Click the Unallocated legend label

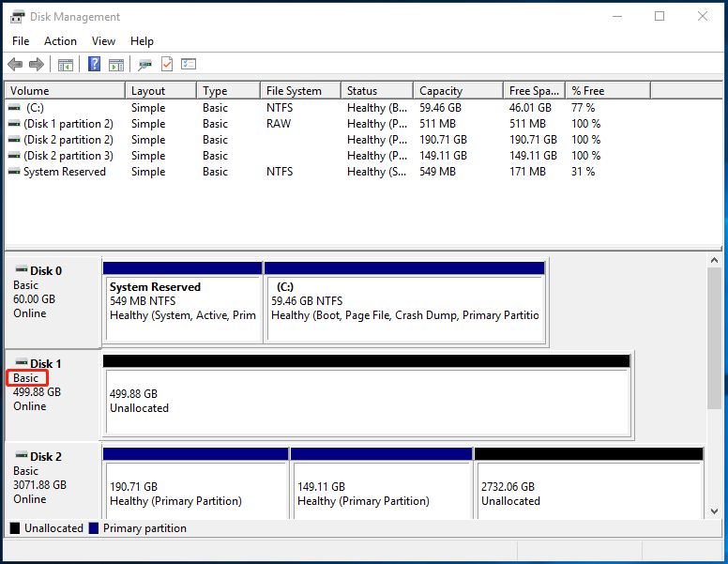pyautogui.click(x=53, y=528)
